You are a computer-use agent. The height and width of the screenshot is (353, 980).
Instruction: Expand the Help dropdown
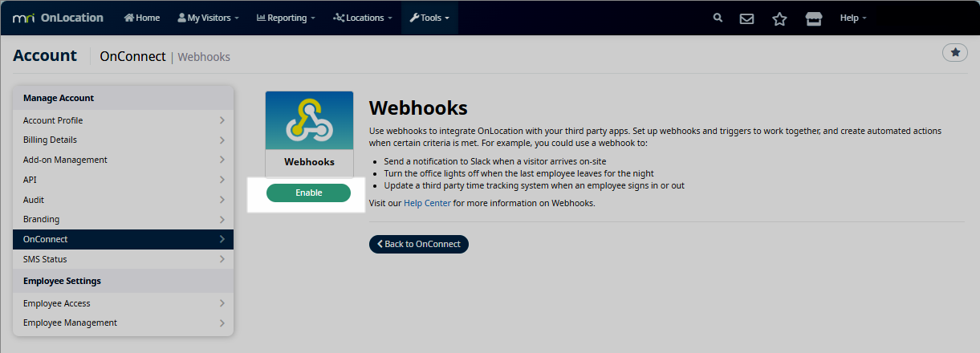[852, 18]
